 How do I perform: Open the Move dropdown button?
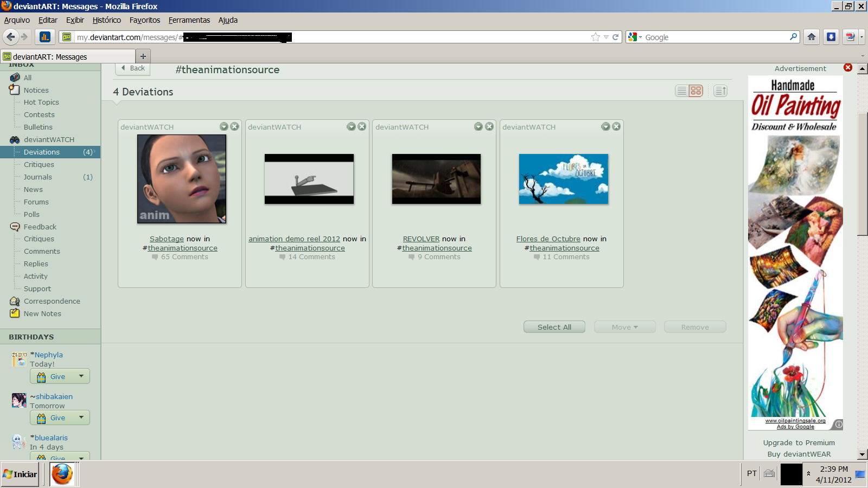click(x=625, y=327)
